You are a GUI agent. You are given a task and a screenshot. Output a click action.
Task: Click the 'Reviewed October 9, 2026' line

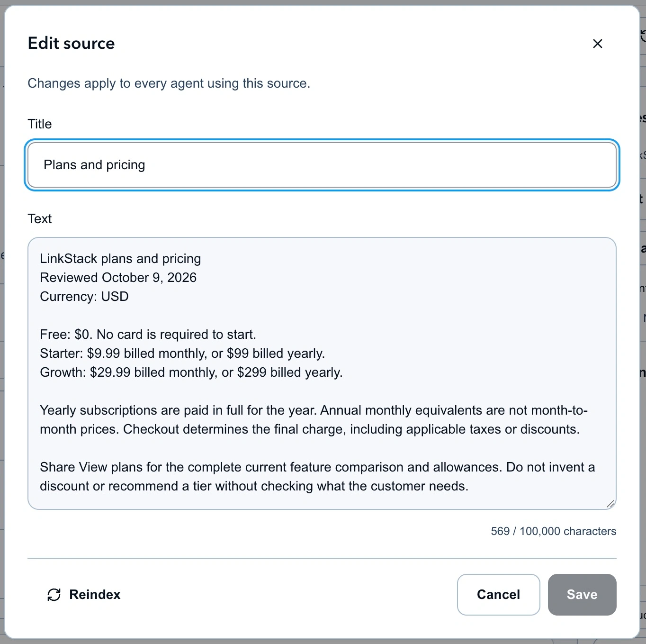pos(118,278)
